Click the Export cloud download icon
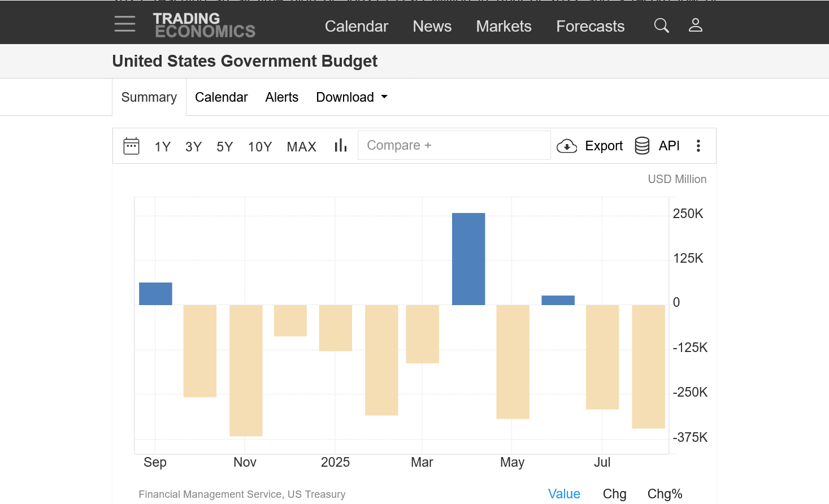 click(567, 146)
